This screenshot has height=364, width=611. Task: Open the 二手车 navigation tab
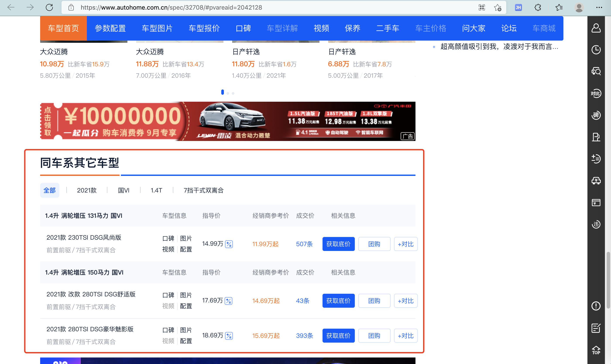click(388, 28)
